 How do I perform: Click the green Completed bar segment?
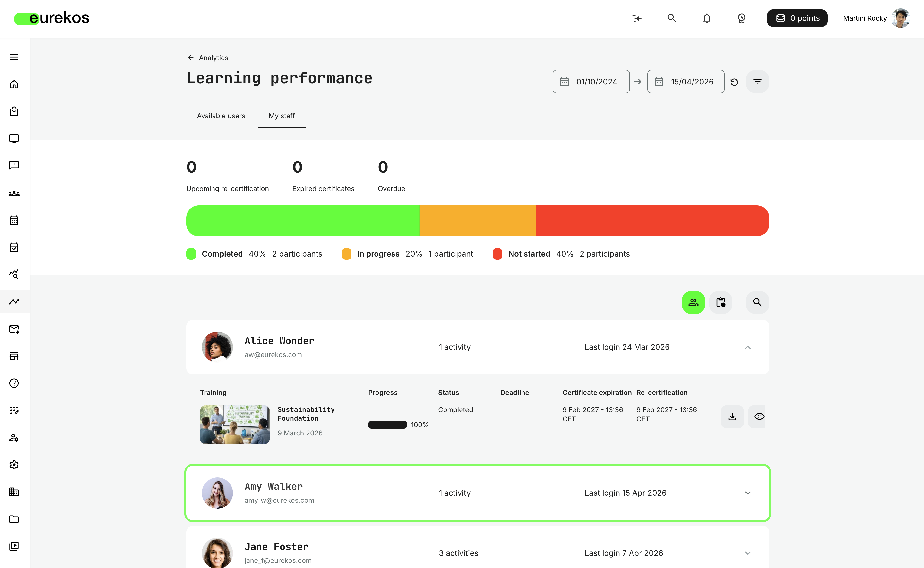pyautogui.click(x=303, y=221)
